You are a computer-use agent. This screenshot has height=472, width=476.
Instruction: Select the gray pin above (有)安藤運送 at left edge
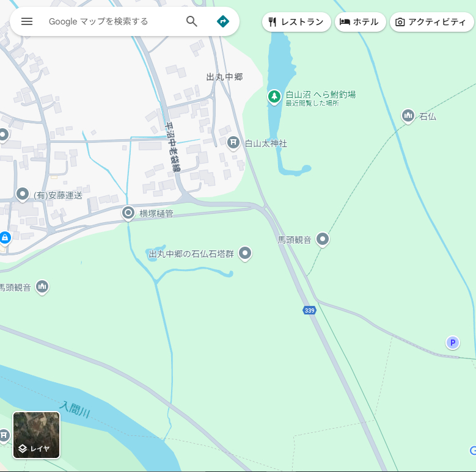coord(4,135)
